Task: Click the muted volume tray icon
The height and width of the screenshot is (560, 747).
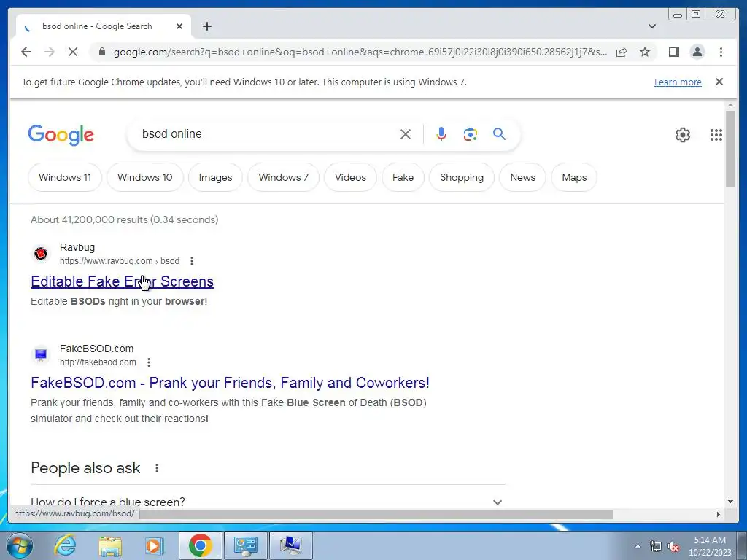Action: click(x=673, y=546)
